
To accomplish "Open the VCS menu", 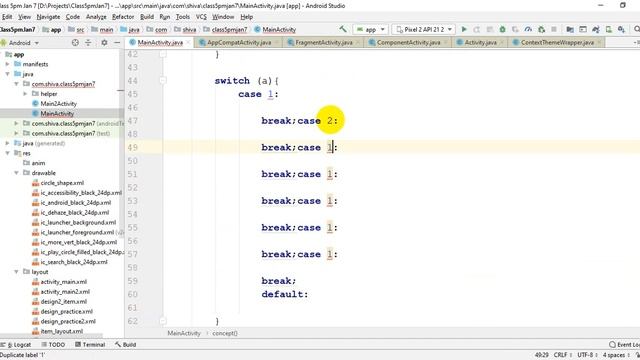I will (201, 17).
